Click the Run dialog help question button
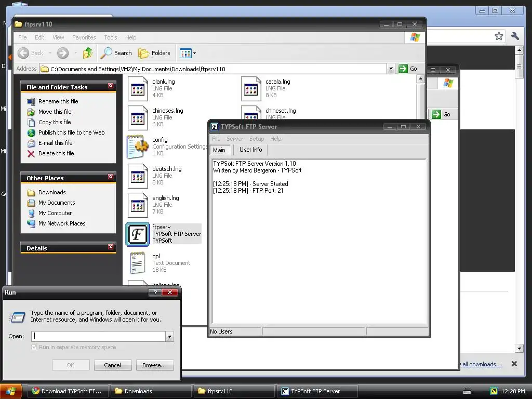The height and width of the screenshot is (399, 532). click(x=155, y=292)
